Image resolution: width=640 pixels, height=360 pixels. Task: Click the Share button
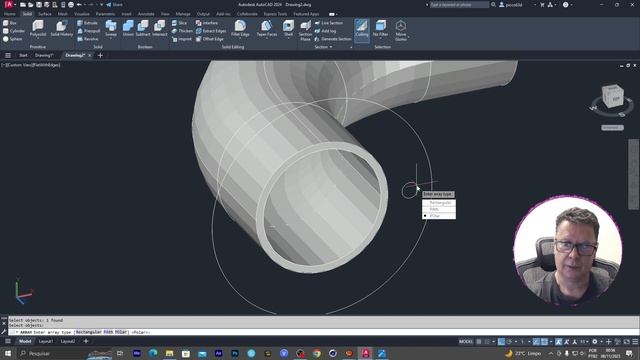[x=114, y=4]
